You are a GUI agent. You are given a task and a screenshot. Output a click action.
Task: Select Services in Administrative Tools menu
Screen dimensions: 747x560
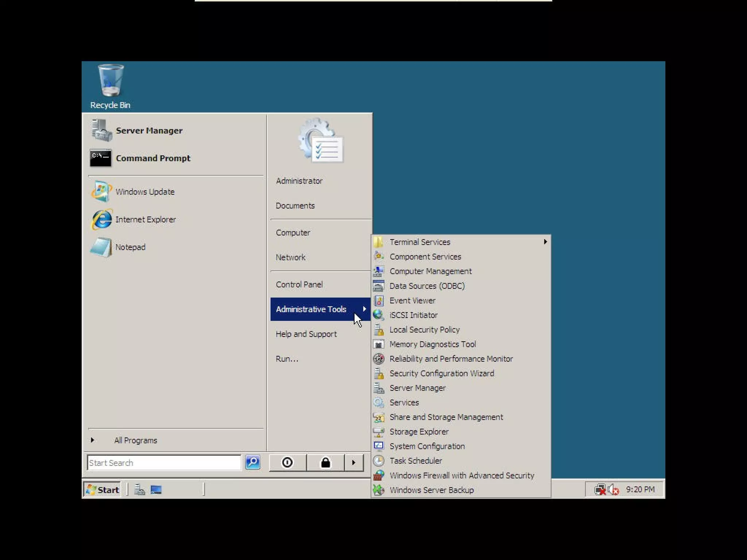click(x=404, y=402)
